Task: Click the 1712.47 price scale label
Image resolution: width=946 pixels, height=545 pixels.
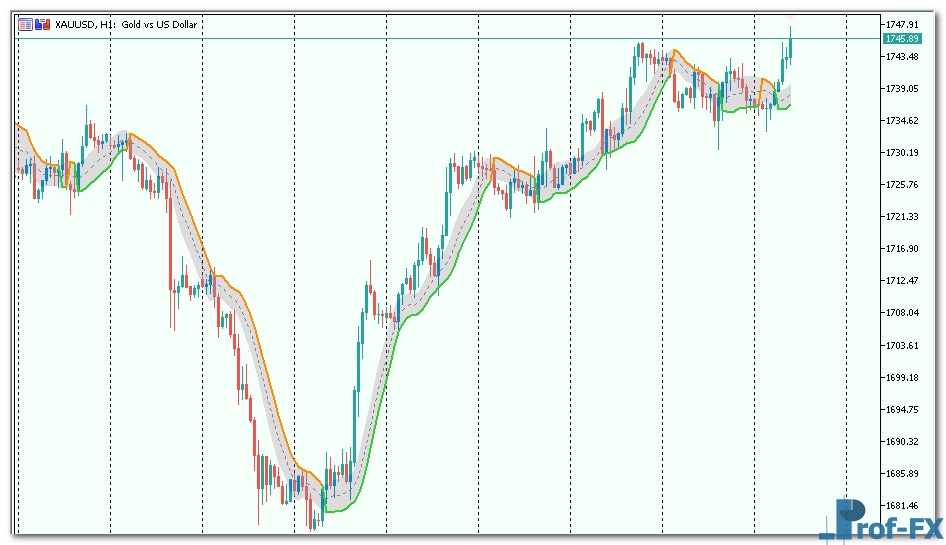Action: [901, 280]
